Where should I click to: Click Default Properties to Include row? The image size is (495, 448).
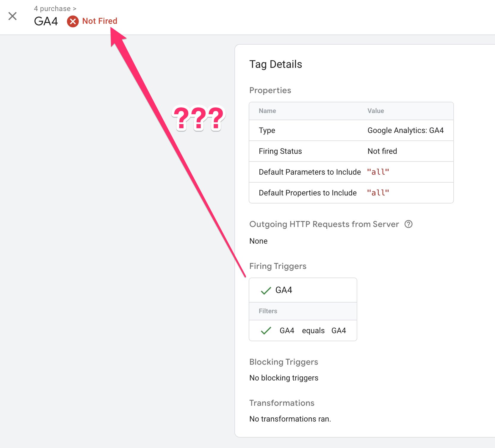(351, 193)
